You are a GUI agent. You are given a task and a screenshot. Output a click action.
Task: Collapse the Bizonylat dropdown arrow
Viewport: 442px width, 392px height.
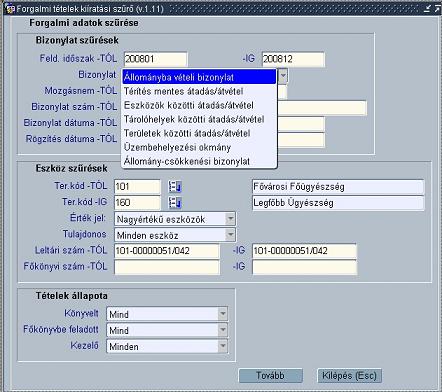pyautogui.click(x=283, y=76)
